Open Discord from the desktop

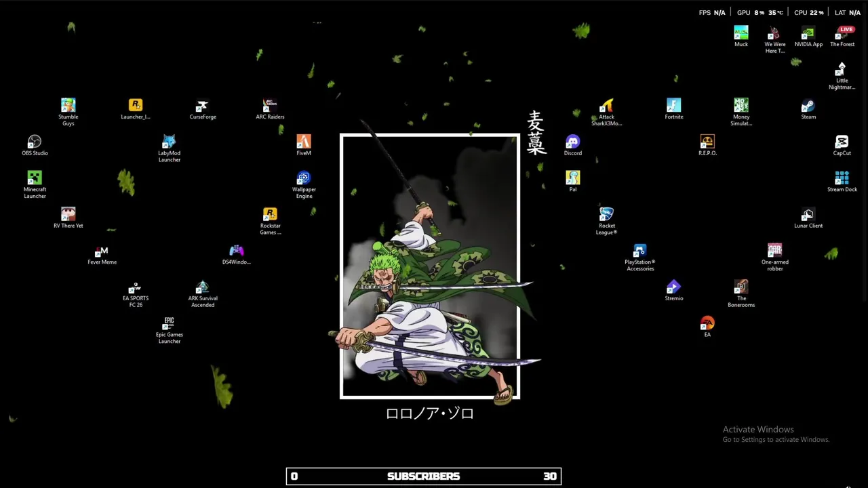(572, 145)
